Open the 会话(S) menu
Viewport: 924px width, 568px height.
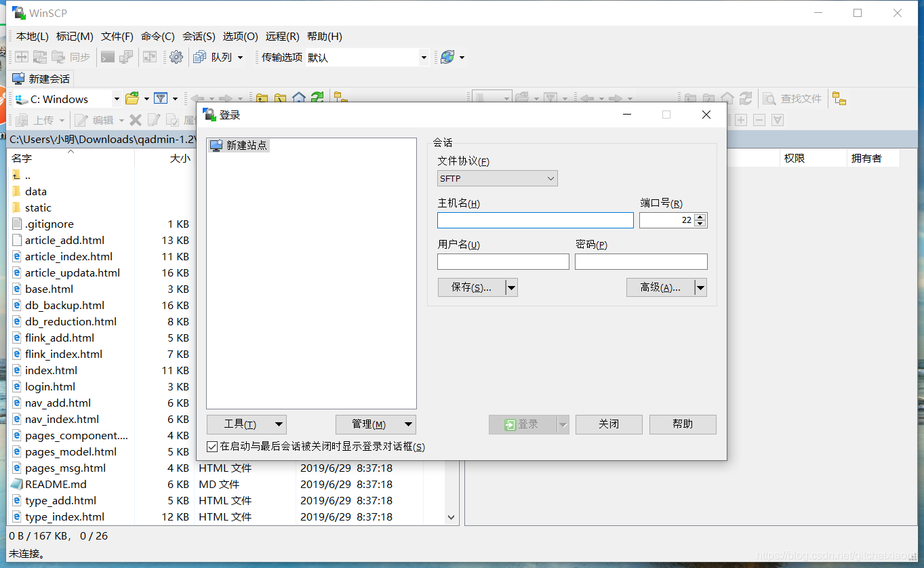[199, 37]
